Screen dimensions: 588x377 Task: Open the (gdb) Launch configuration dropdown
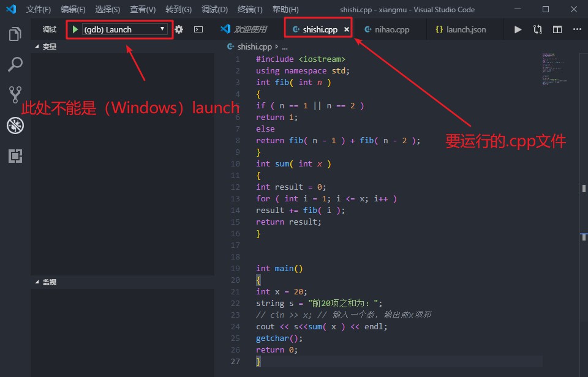[125, 29]
